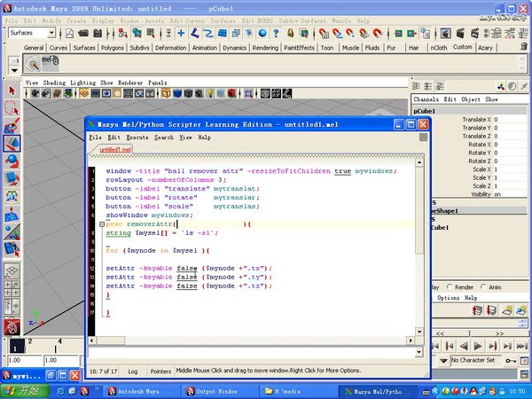The height and width of the screenshot is (399, 532).
Task: Select the Anim radio button
Action: [x=483, y=287]
